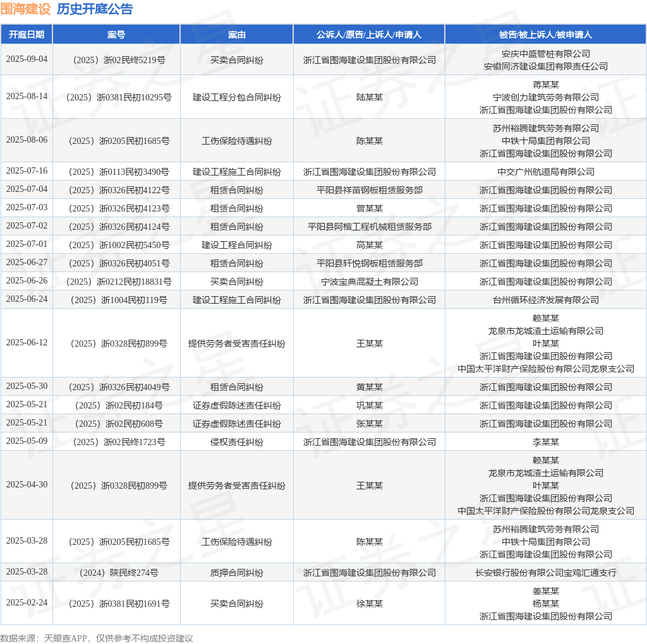Select date cell 2025-07-02
This screenshot has width=647, height=644.
pyautogui.click(x=27, y=225)
